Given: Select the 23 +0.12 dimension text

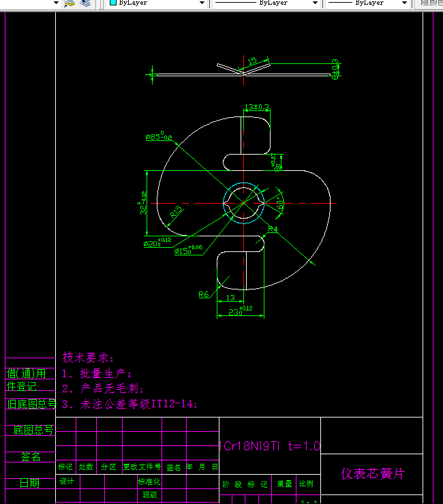Looking at the screenshot, I should click(x=241, y=311).
